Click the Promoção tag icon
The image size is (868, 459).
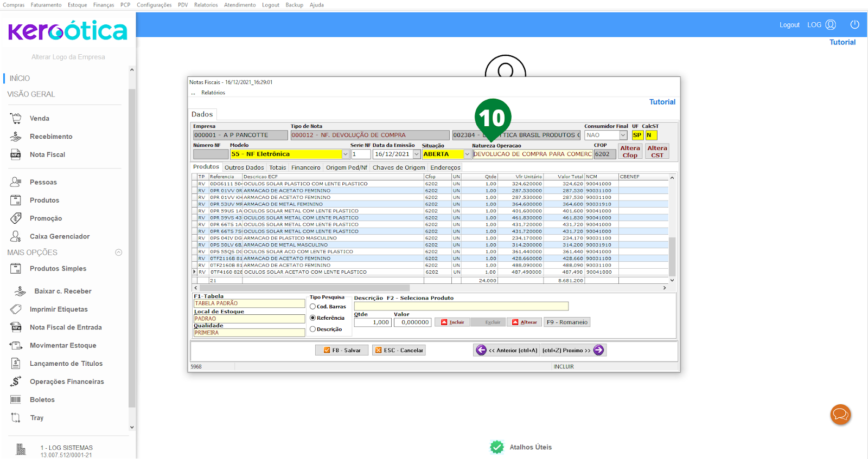click(16, 218)
